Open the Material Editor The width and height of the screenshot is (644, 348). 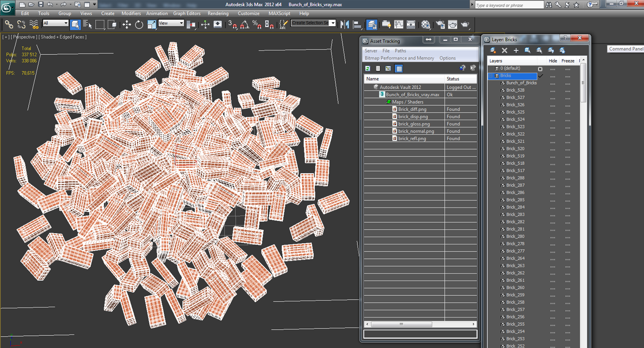point(426,24)
